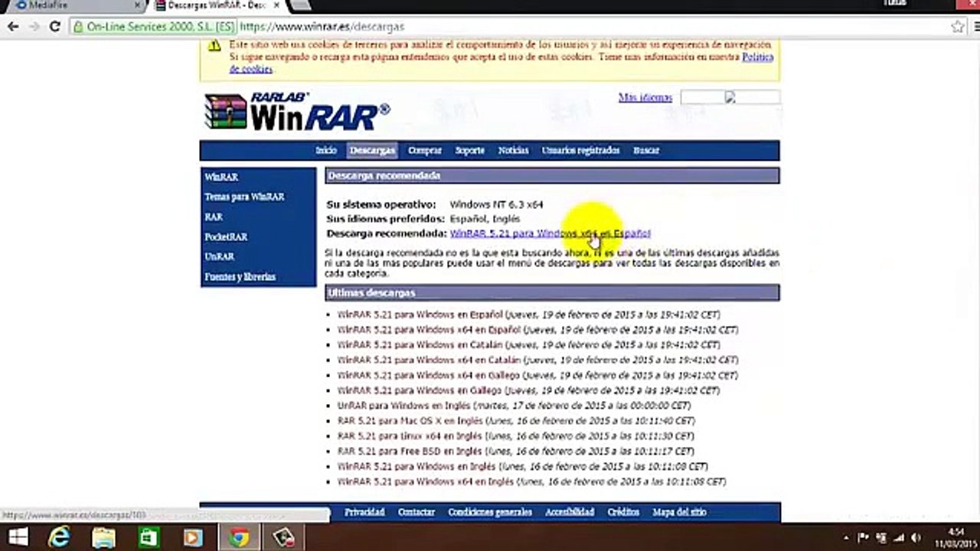Select UnRAR in the left sidebar
The width and height of the screenshot is (980, 551).
pos(219,257)
